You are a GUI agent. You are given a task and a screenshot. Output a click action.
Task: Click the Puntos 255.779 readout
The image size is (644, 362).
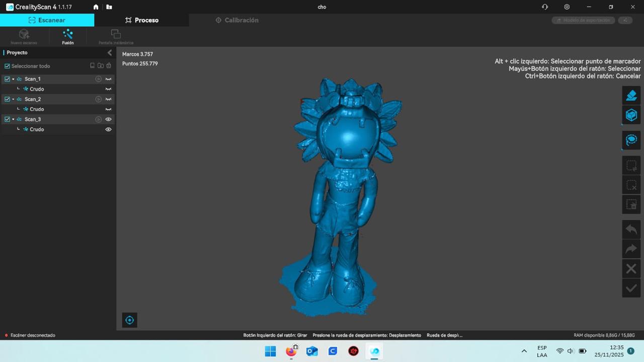(140, 63)
